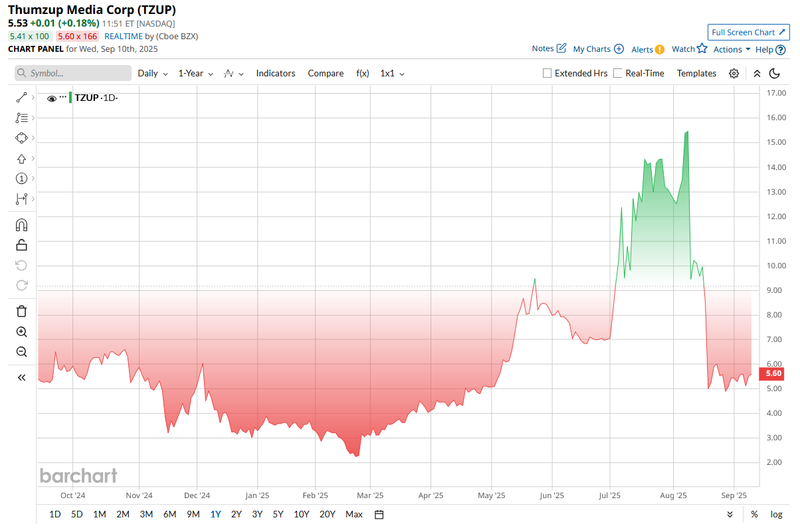Open Help question mark icon
The image size is (800, 532).
click(x=781, y=50)
